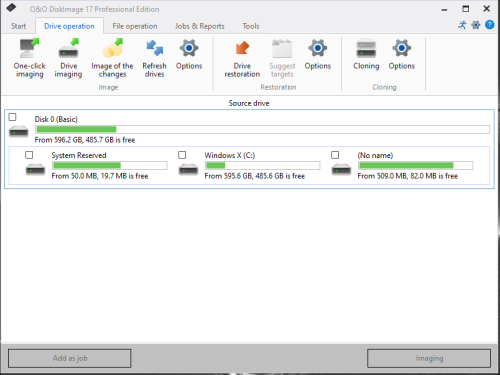Open help question mark icon
The image size is (500, 375).
pos(489,25)
